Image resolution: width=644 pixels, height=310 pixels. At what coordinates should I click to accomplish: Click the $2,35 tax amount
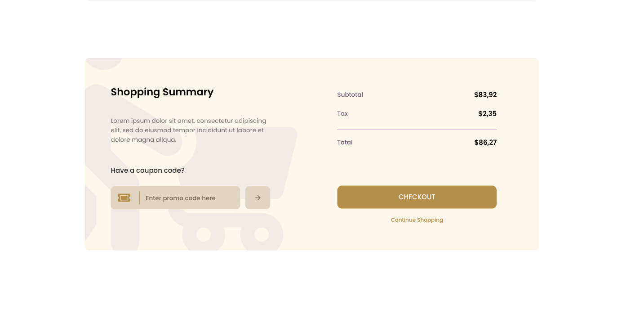(487, 114)
